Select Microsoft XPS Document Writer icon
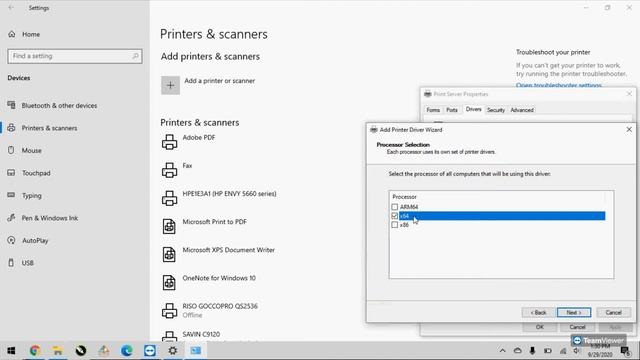 (x=169, y=254)
